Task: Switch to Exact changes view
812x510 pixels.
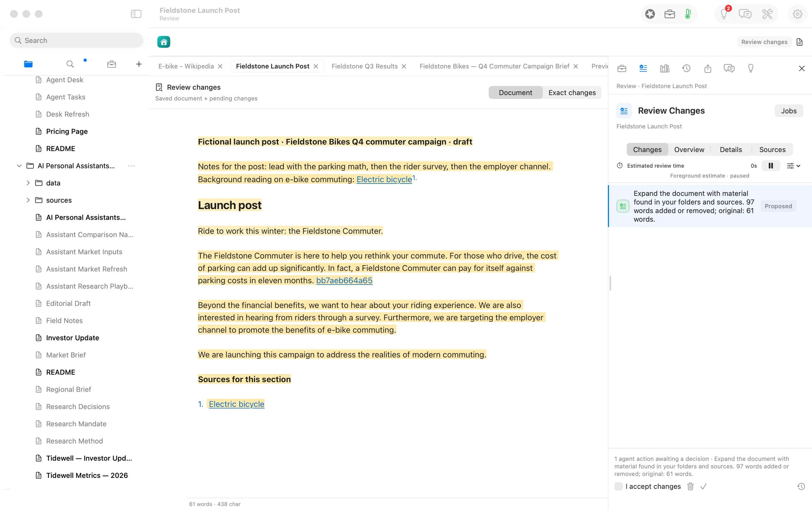Action: pos(572,92)
